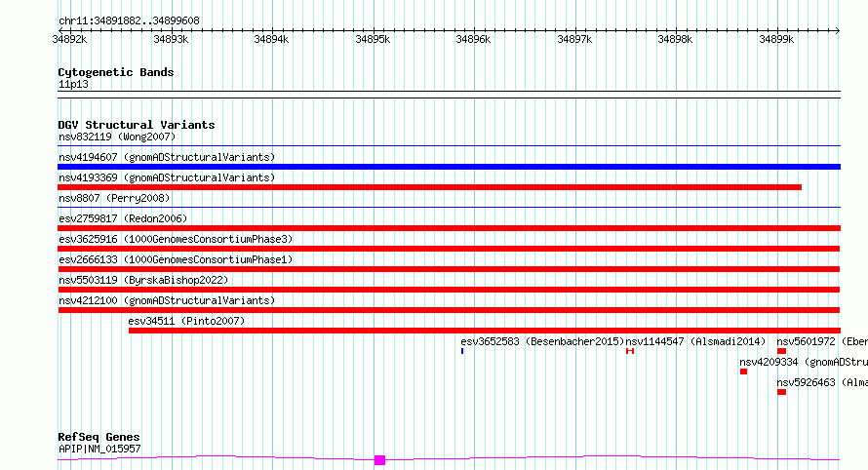Image resolution: width=868 pixels, height=470 pixels.
Task: Click the RefSeq Genes track title
Action: click(99, 437)
